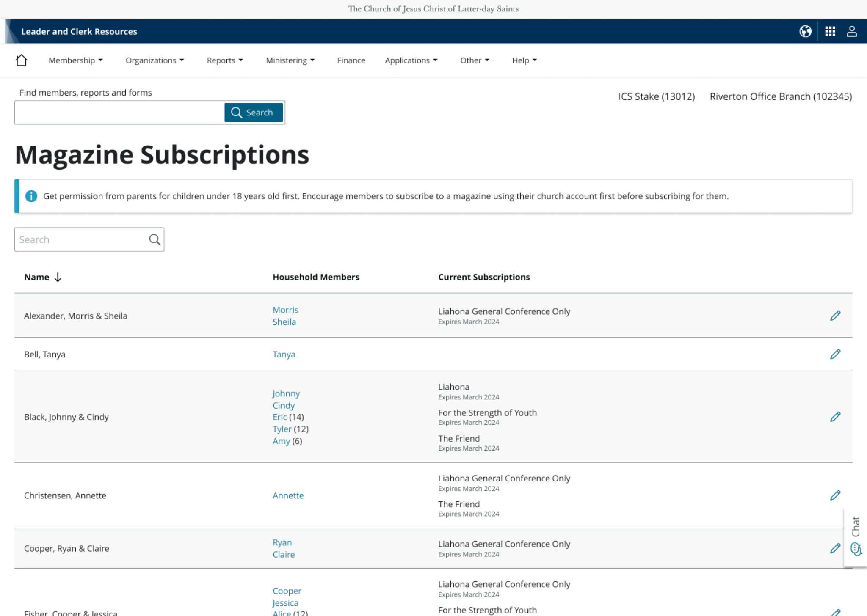Open the apps grid icon
This screenshot has height=616, width=867.
[x=830, y=31]
